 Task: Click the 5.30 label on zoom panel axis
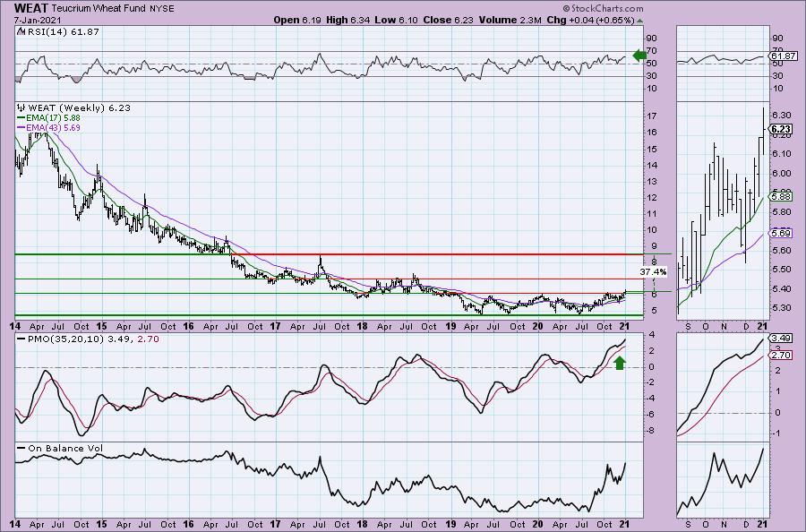781,308
